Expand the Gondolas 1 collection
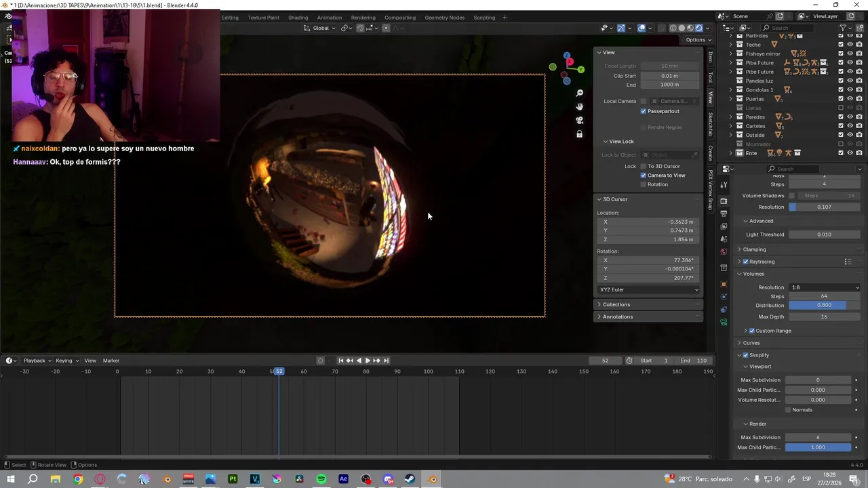 coord(731,90)
